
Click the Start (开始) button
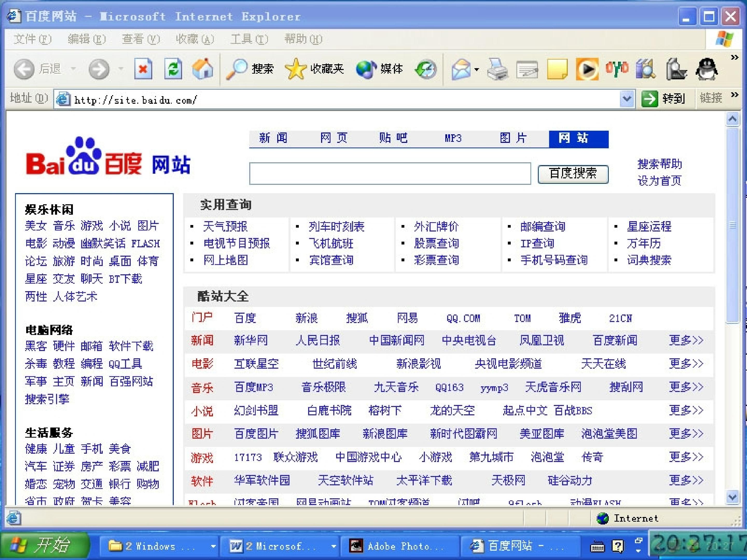(x=45, y=546)
